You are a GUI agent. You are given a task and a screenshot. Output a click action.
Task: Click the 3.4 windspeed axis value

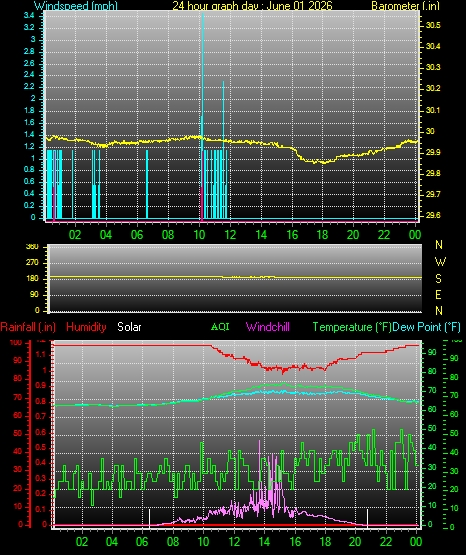pyautogui.click(x=29, y=15)
